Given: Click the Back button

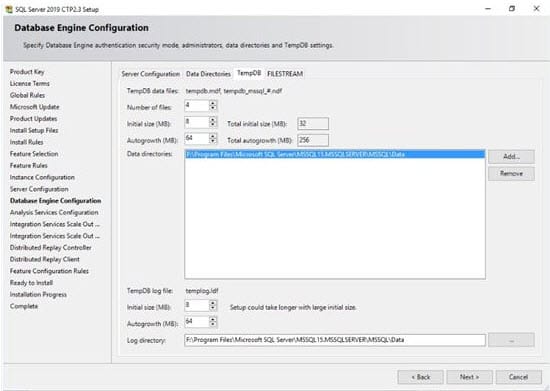Looking at the screenshot, I should click(x=421, y=377).
